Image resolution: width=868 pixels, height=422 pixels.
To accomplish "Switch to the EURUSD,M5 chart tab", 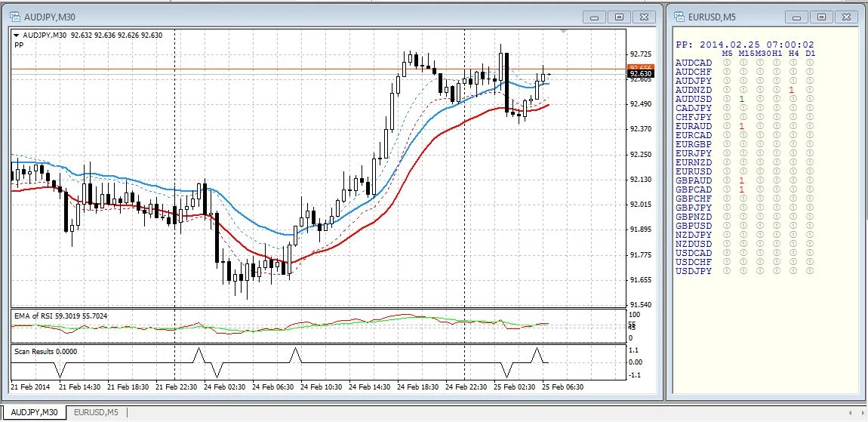I will [x=96, y=412].
